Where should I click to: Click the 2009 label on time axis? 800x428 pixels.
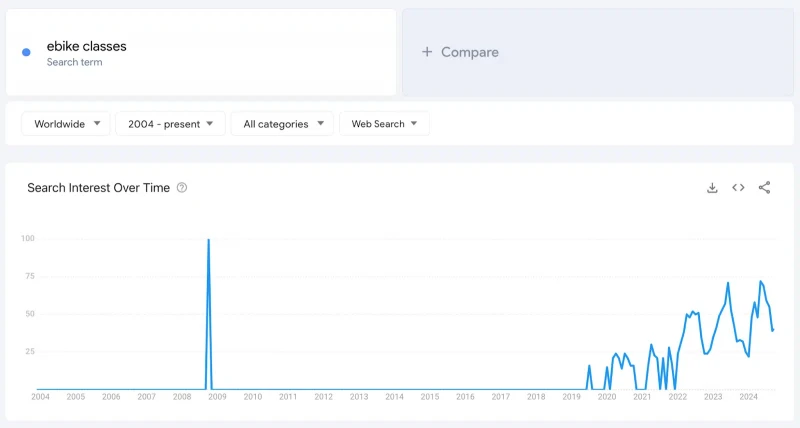coord(217,397)
